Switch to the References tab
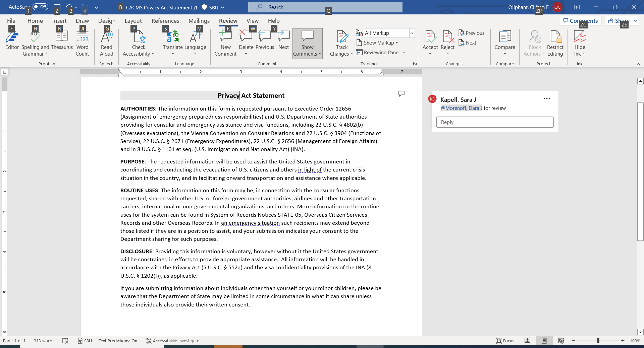The width and height of the screenshot is (644, 348). [x=165, y=21]
